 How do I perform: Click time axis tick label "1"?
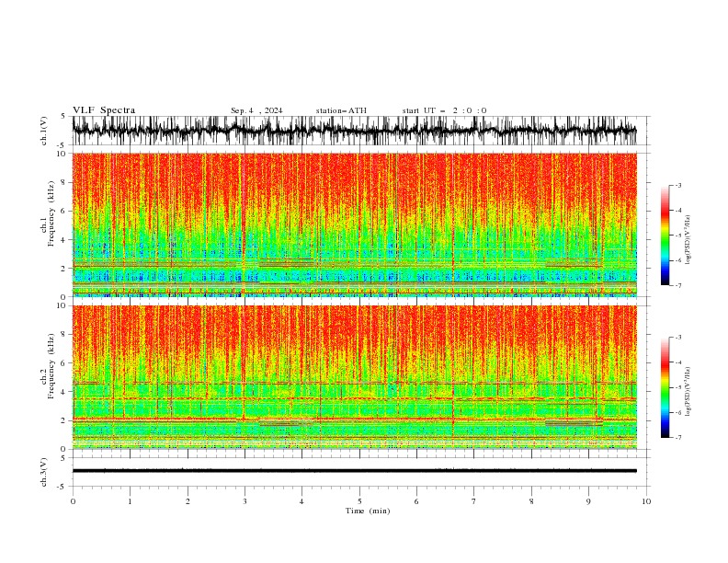(130, 501)
